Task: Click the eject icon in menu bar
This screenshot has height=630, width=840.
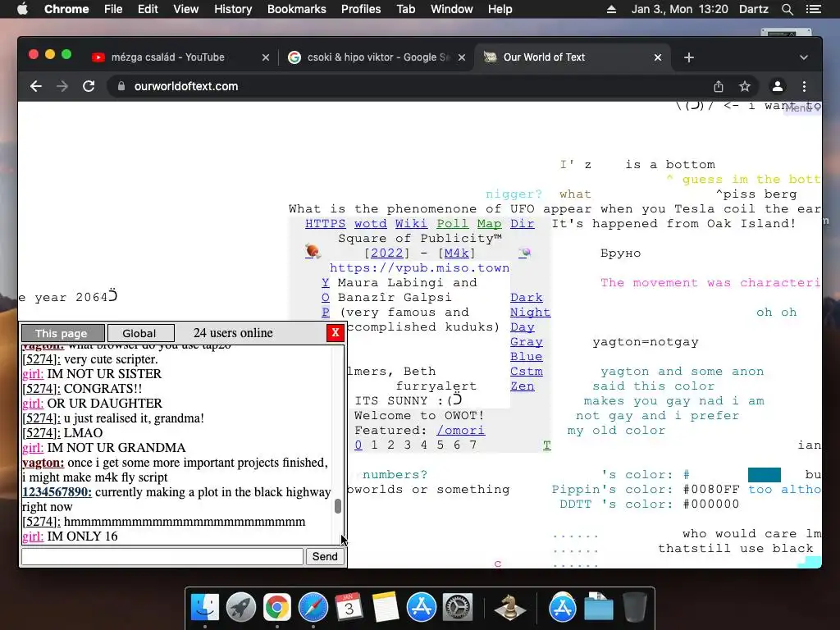Action: (x=611, y=9)
